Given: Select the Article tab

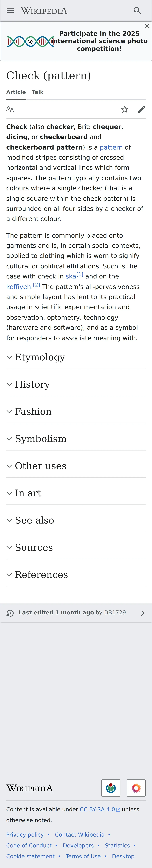Looking at the screenshot, I should 16,92.
